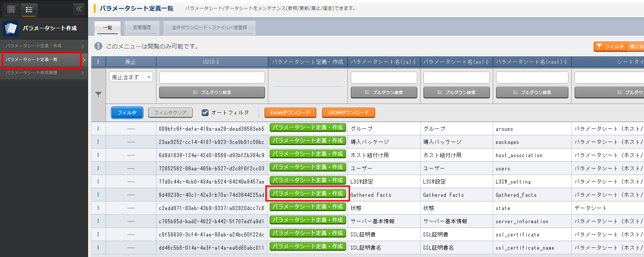Toggle the オートフィルタ checkbox
The image size is (644, 257).
pyautogui.click(x=205, y=113)
